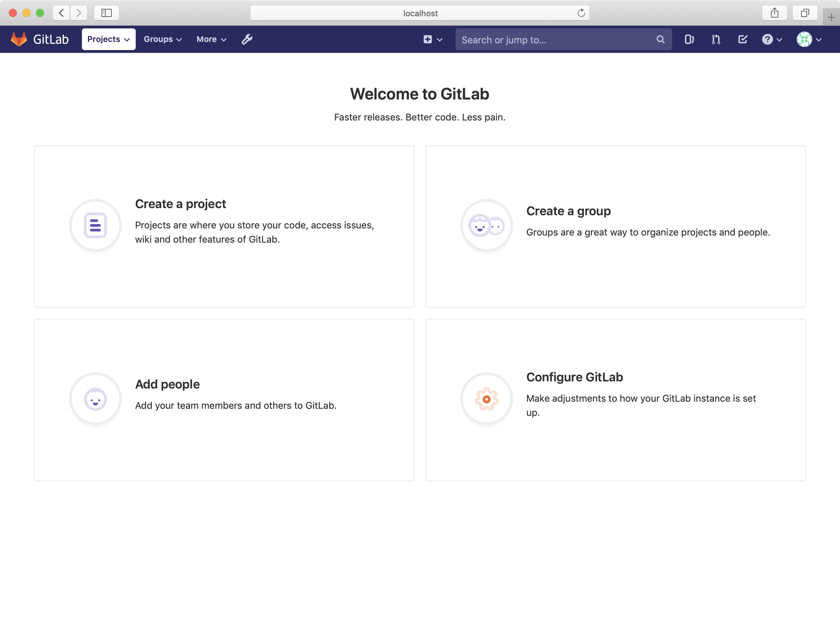The image size is (840, 622).
Task: Expand the chevron beside the Help icon
Action: 779,40
